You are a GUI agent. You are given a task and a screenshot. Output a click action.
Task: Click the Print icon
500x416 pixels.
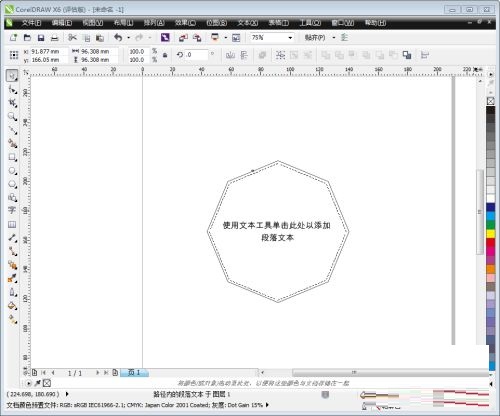point(54,38)
